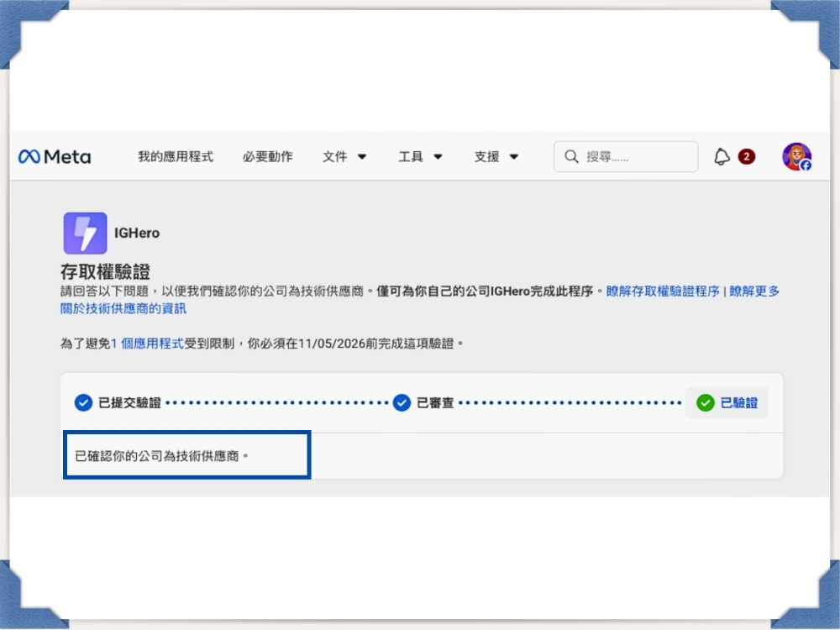This screenshot has width=840, height=630.
Task: Open the 必要動作 menu item
Action: [x=267, y=156]
